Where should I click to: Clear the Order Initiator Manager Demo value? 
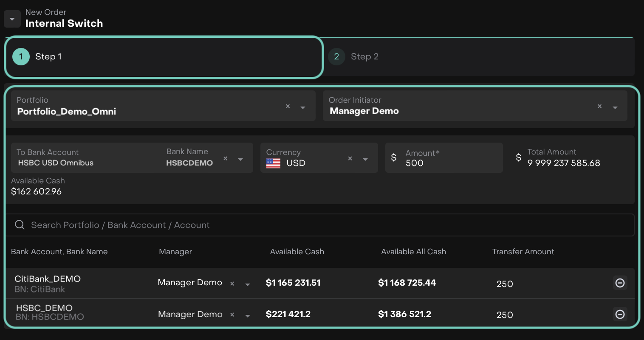(599, 107)
